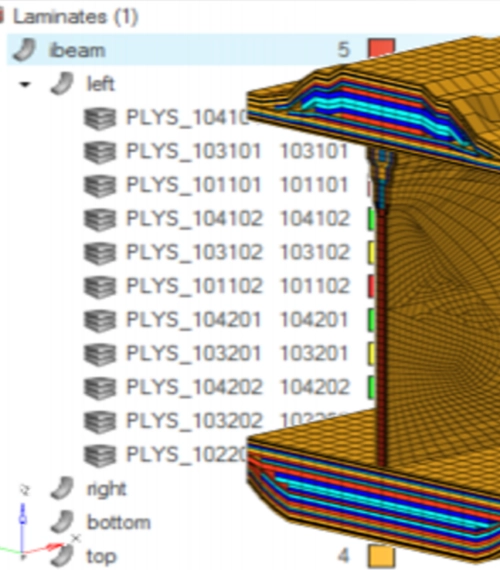The width and height of the screenshot is (500, 570).
Task: Select the bottom laminate label
Action: [119, 522]
